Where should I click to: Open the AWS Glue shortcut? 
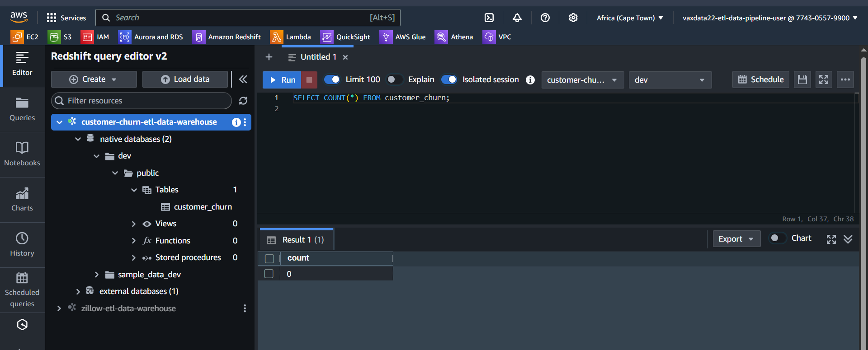click(x=403, y=37)
